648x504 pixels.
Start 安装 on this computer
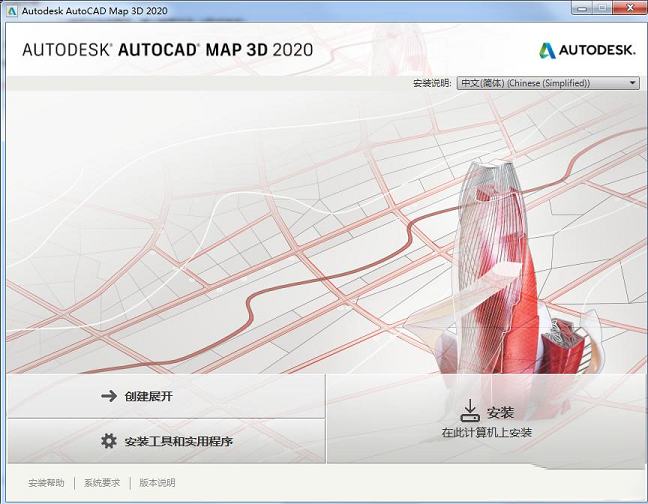(x=499, y=412)
